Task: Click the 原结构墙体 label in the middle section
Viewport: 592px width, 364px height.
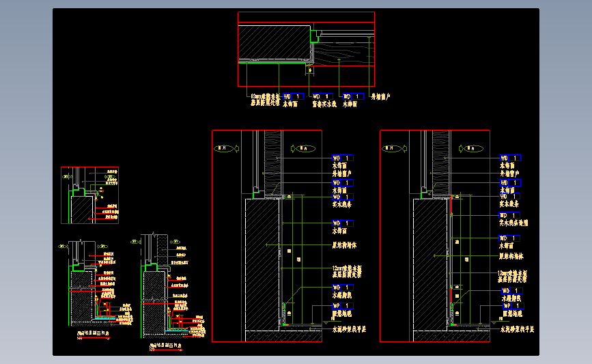Action: coord(344,245)
